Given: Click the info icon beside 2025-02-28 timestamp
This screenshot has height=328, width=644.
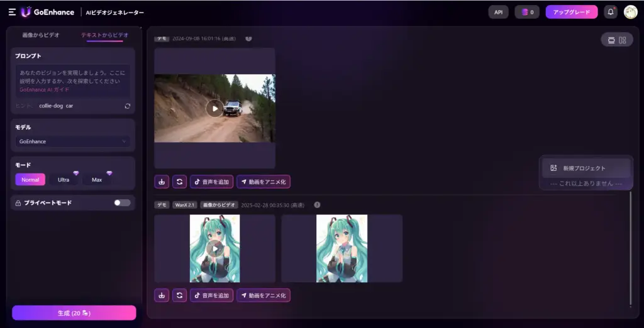Looking at the screenshot, I should click(x=317, y=205).
